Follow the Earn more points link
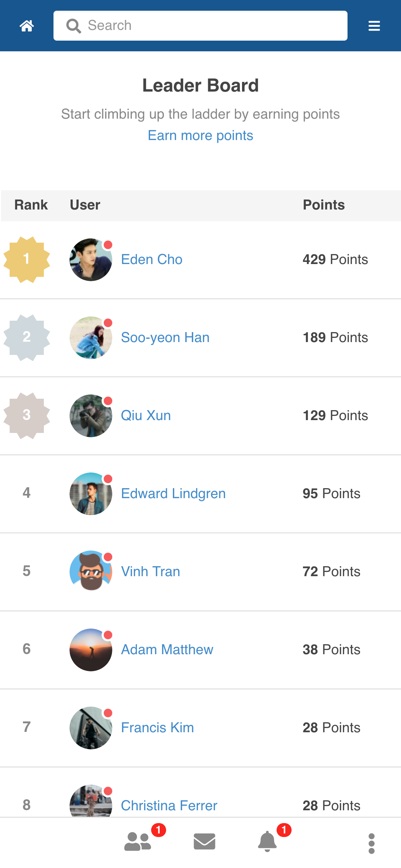 pyautogui.click(x=200, y=135)
